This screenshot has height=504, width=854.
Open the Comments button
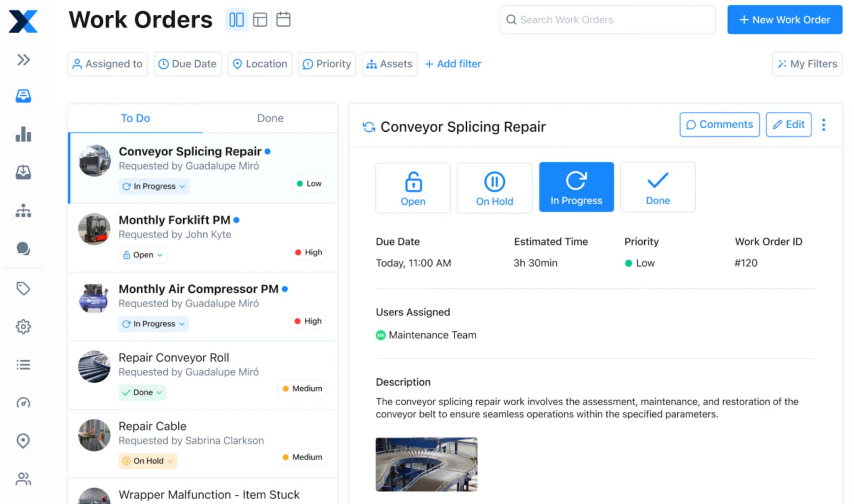tap(719, 124)
